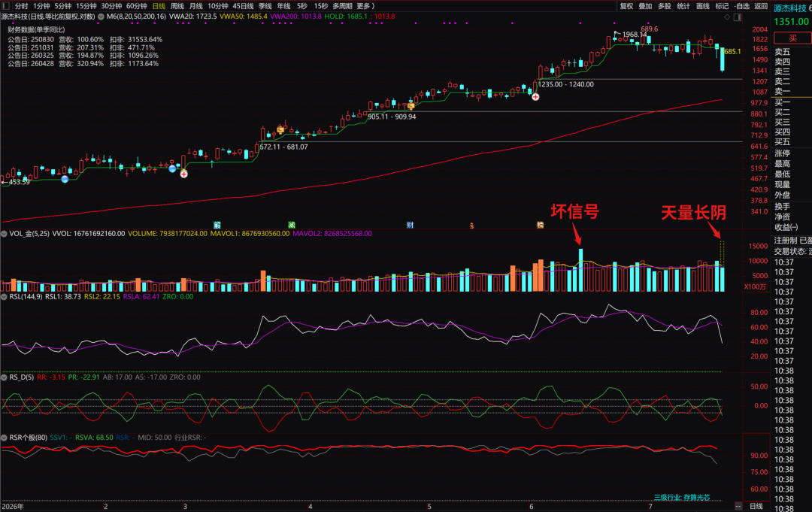Click the 解 event marker on the timeline
The height and width of the screenshot is (512, 812).
coord(217,225)
